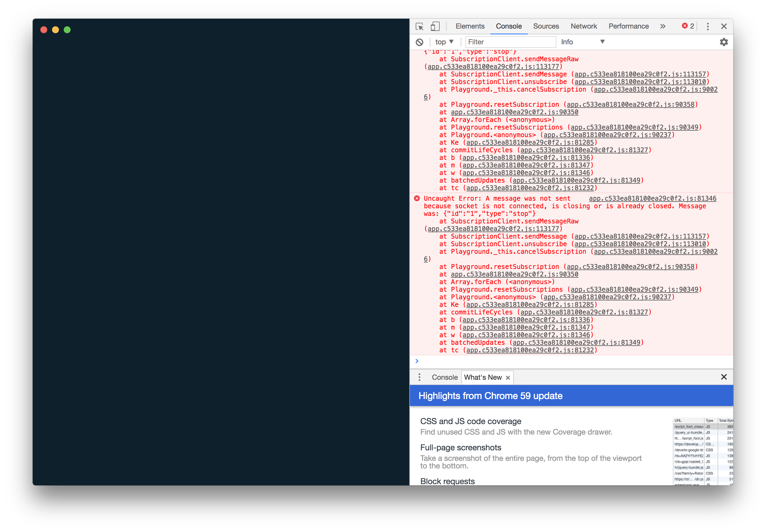Click the yellow macOS minimize window button
Screen dimensions: 766x532
point(55,30)
